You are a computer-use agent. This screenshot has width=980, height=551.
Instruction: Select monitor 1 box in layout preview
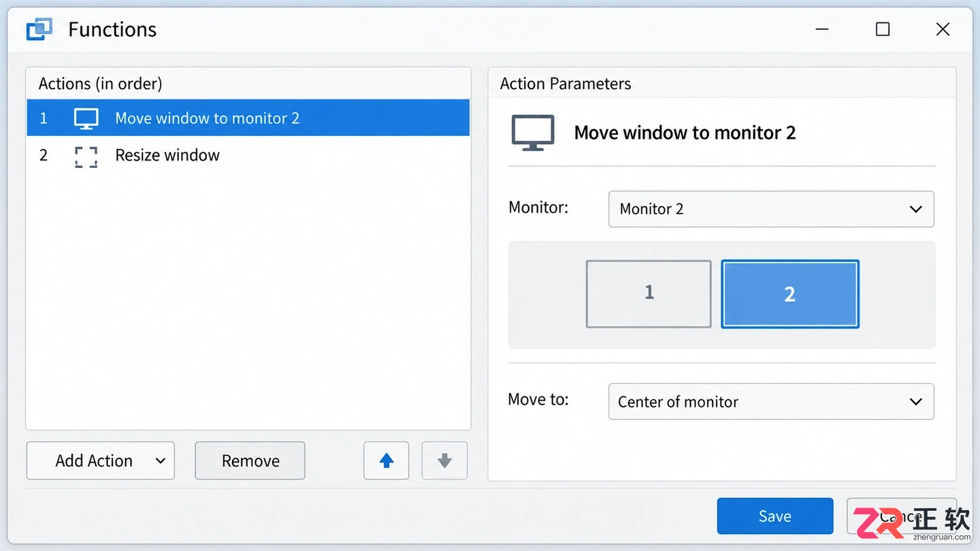(649, 294)
